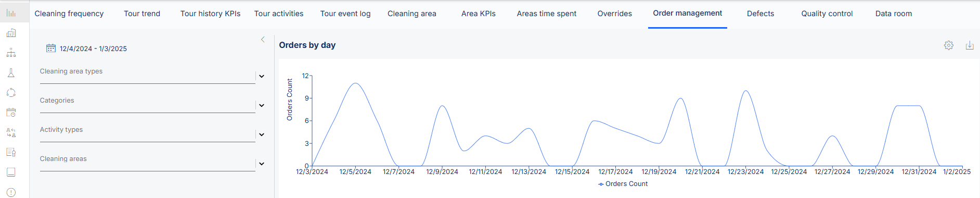Expand the Categories dropdown
The width and height of the screenshot is (980, 198).
(262, 106)
